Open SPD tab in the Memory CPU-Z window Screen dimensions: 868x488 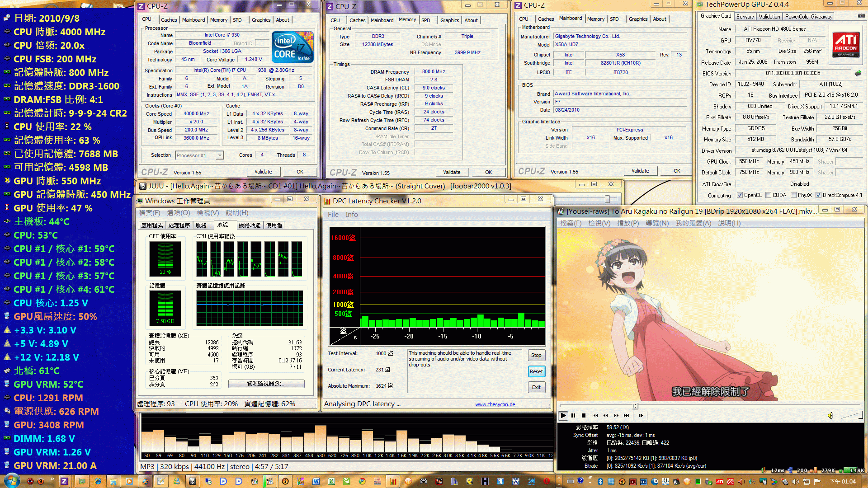pyautogui.click(x=425, y=20)
